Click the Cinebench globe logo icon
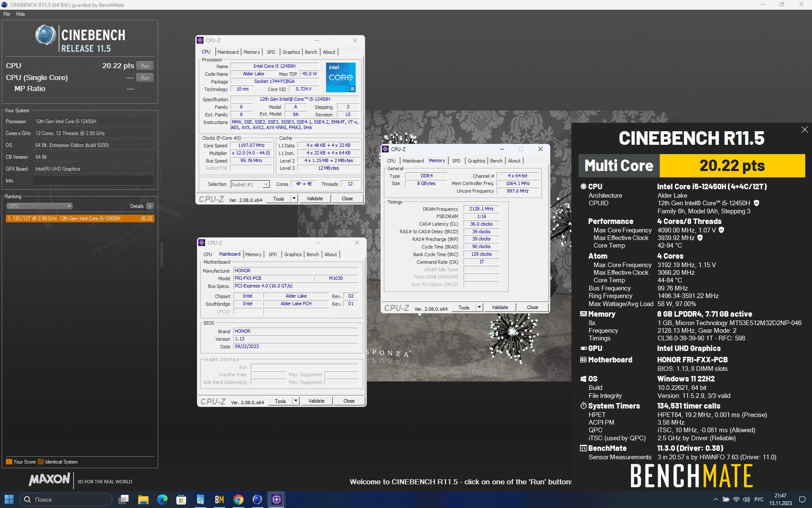 point(46,35)
